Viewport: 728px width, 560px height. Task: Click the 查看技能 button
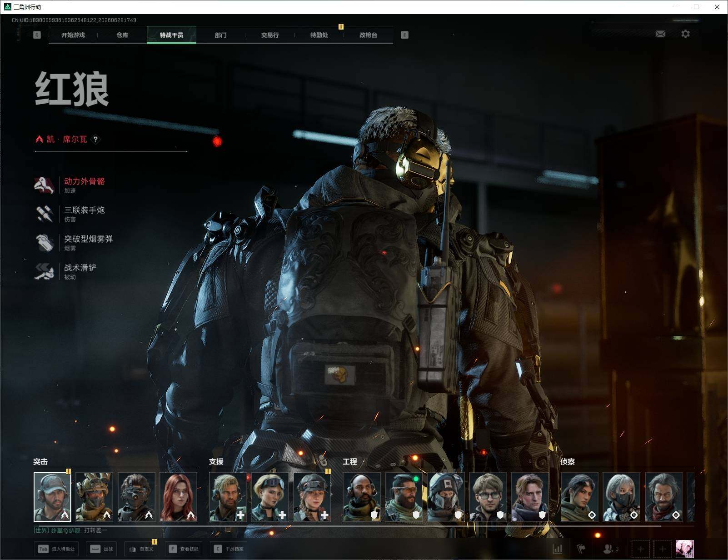tap(184, 549)
